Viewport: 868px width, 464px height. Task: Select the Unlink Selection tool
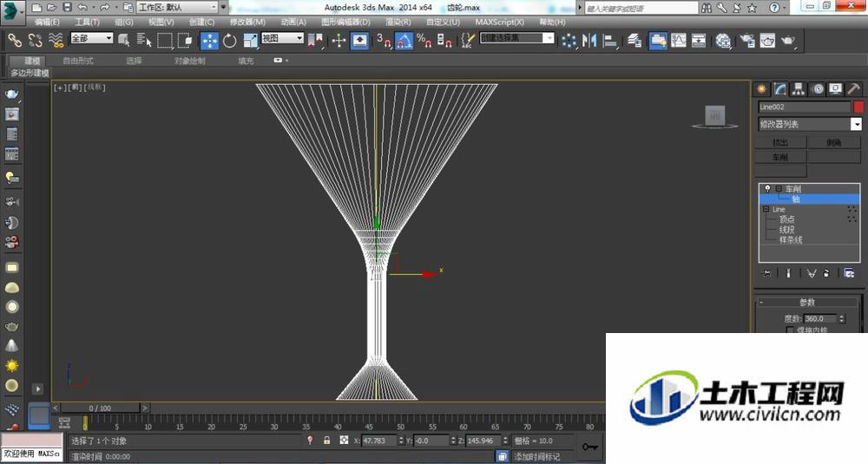(x=35, y=41)
